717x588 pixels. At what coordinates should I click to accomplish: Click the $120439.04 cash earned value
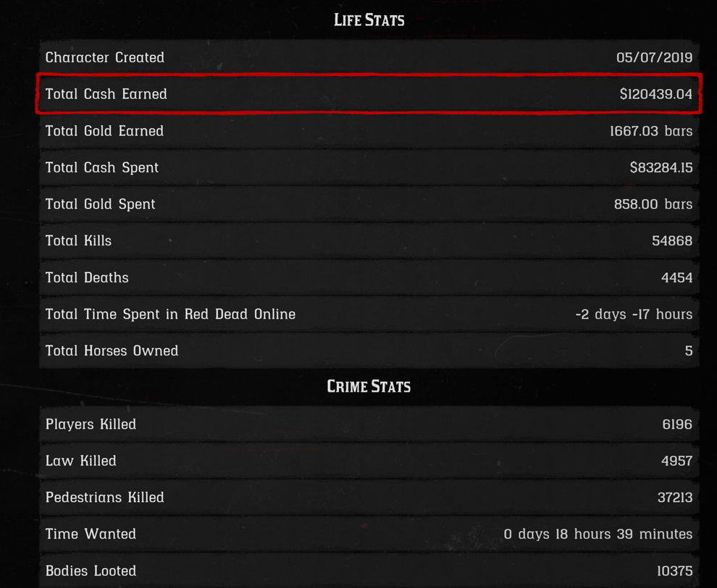(655, 94)
